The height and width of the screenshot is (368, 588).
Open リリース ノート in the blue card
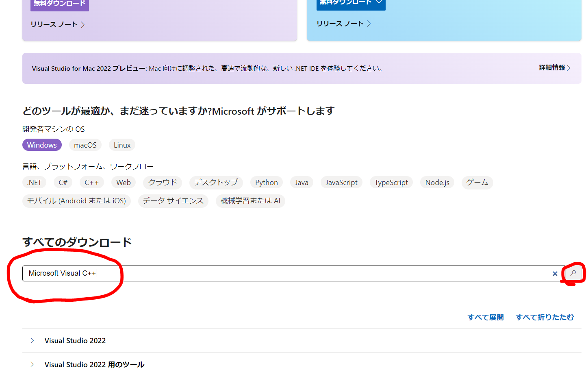(344, 24)
